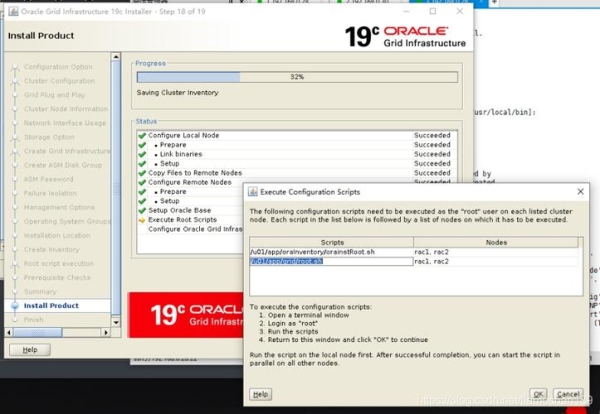This screenshot has height=414, width=600.
Task: Select Configure Oracle Grid Infrastructure status row
Action: 190,229
